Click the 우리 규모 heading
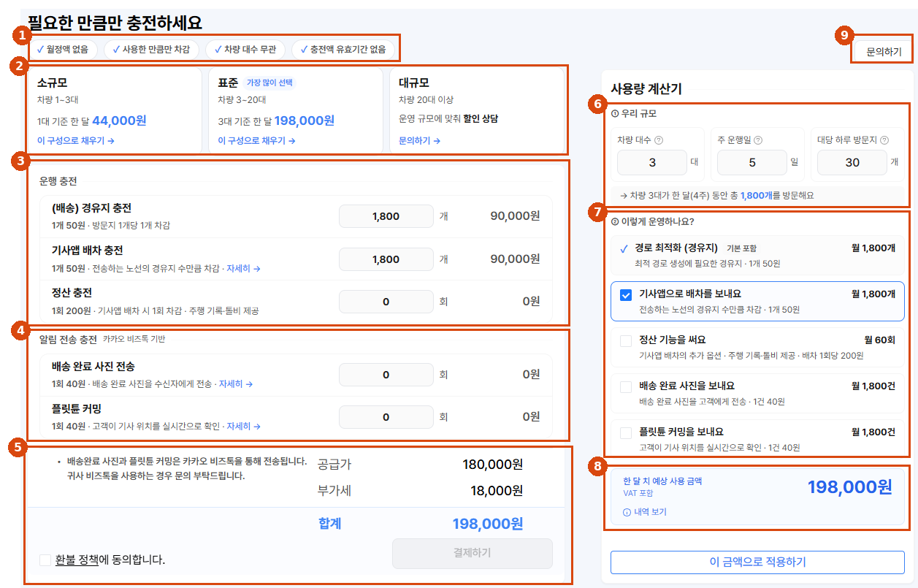This screenshot has width=918, height=588. (638, 114)
